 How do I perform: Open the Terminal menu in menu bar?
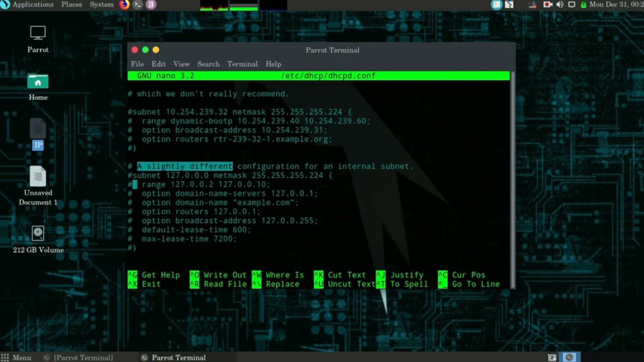(243, 64)
